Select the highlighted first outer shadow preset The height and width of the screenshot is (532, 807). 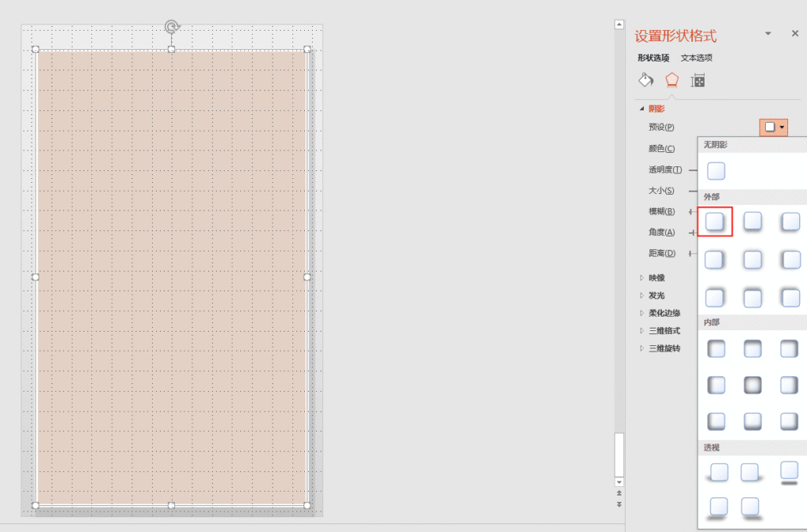pyautogui.click(x=715, y=221)
